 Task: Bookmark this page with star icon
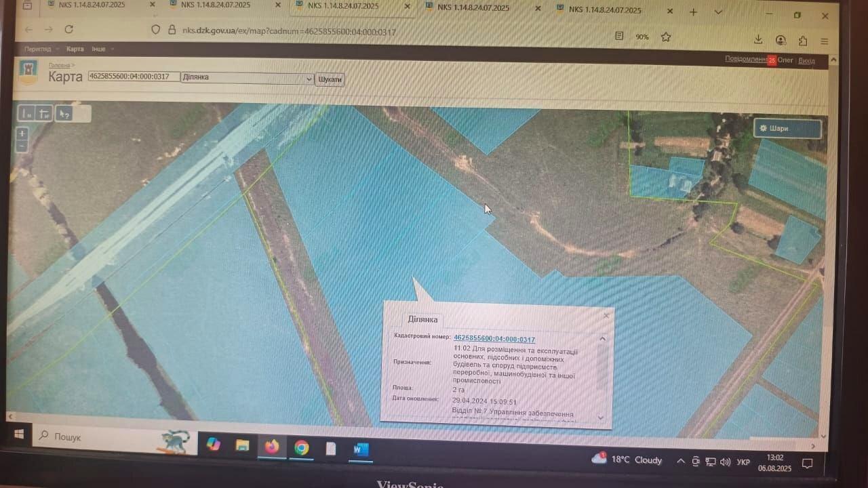point(665,37)
